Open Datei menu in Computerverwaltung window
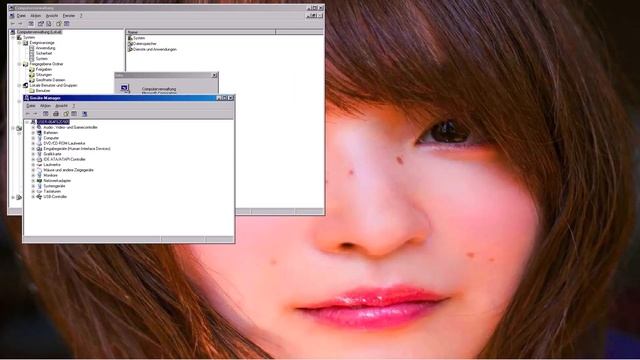This screenshot has width=640, height=360. [x=21, y=16]
